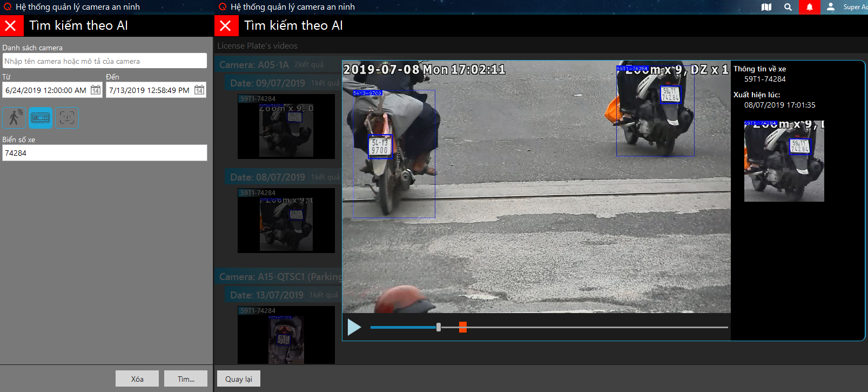Open the red notification bell

pyautogui.click(x=810, y=7)
